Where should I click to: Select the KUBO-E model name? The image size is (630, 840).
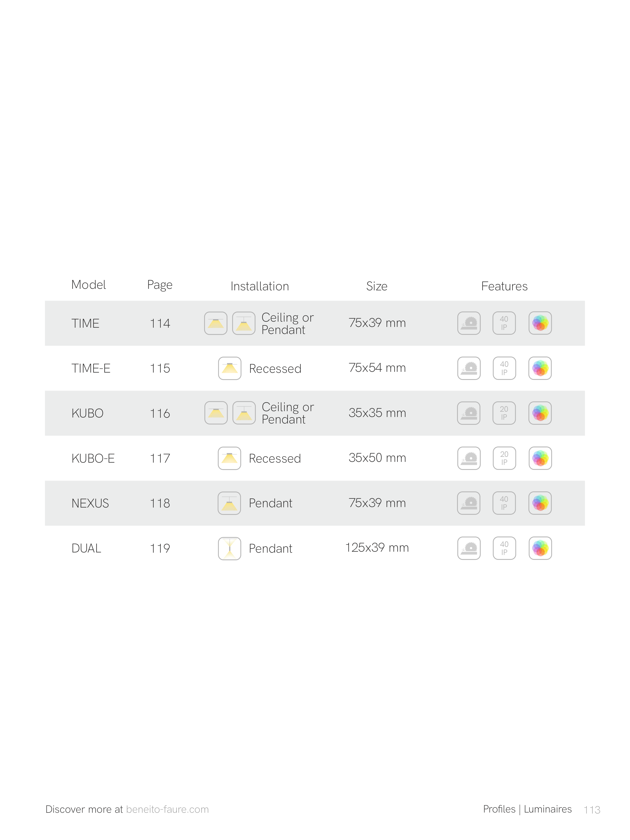(93, 458)
